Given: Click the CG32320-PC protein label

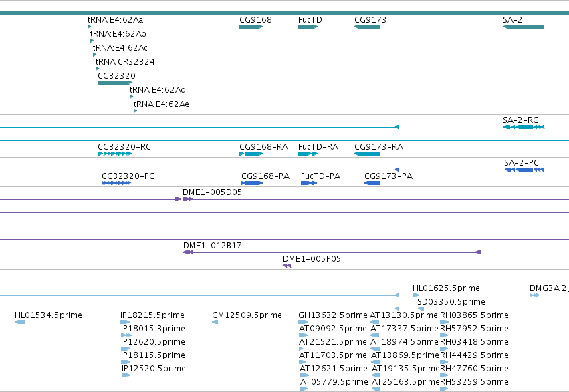Looking at the screenshot, I should click(128, 176).
